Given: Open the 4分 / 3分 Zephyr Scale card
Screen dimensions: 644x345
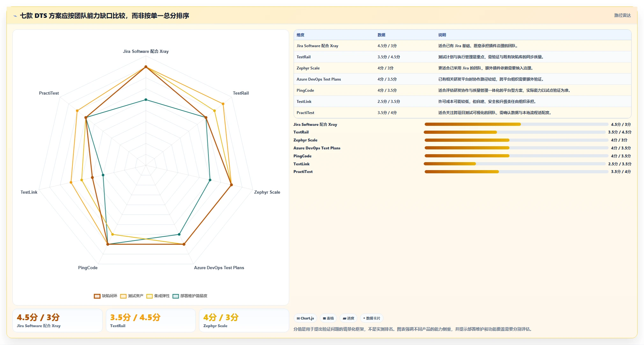Looking at the screenshot, I should tap(244, 320).
